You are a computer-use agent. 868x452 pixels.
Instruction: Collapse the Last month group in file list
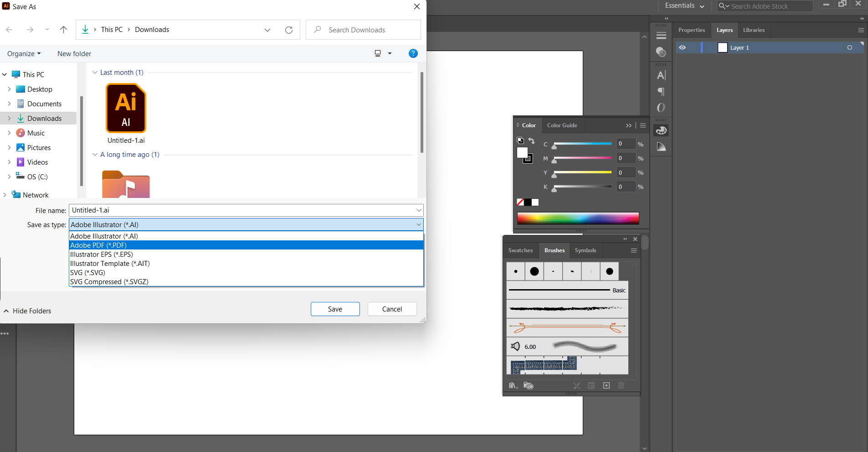(x=95, y=72)
